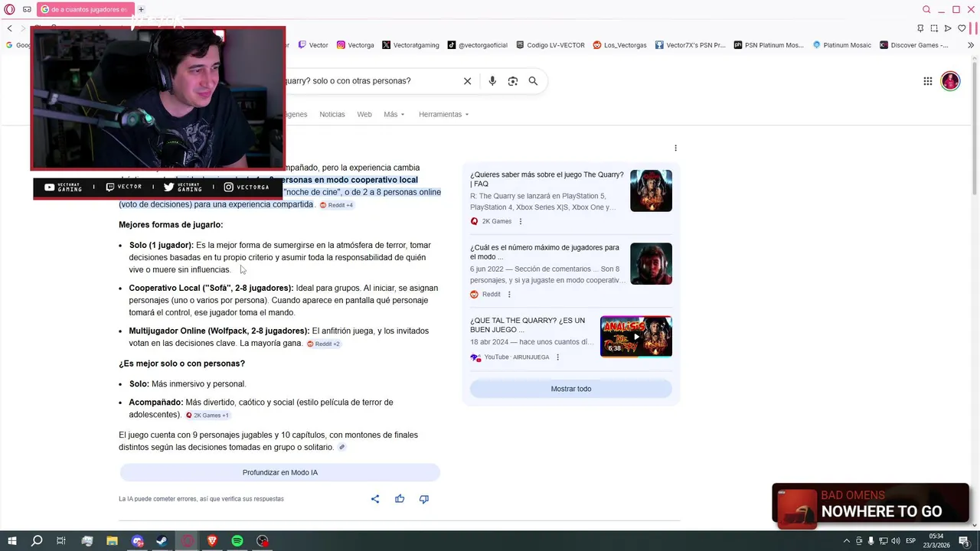Open Windows Start menu
The width and height of the screenshot is (980, 551).
pyautogui.click(x=12, y=541)
